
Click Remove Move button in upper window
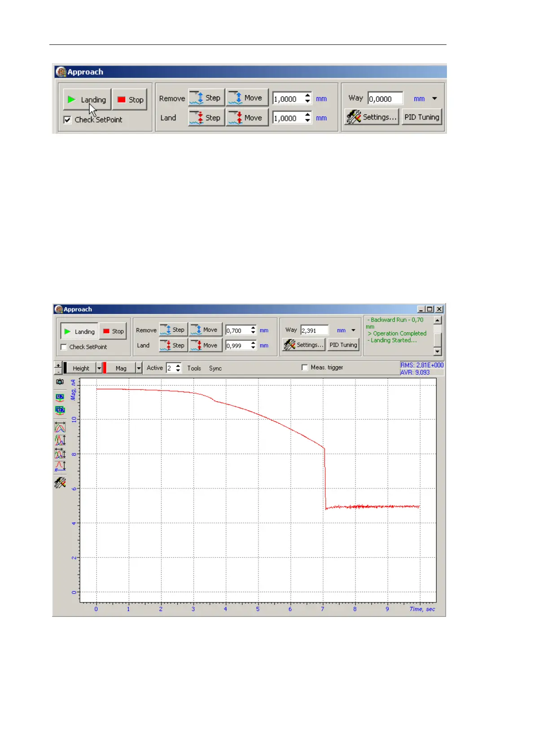click(247, 98)
